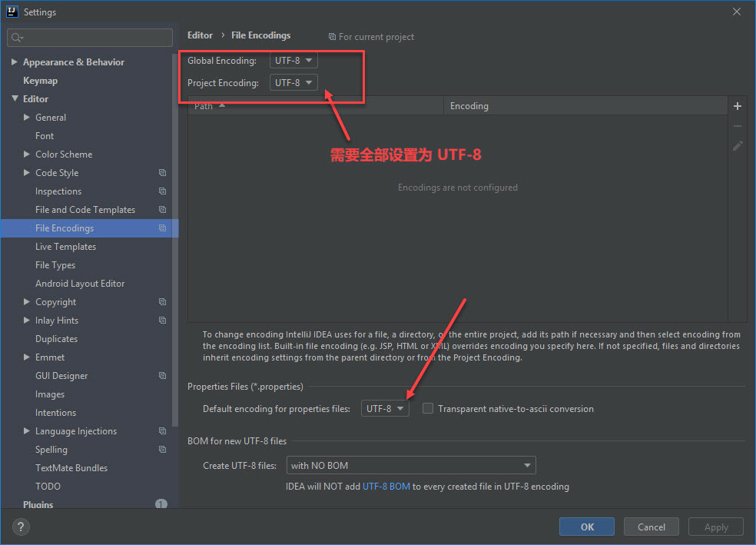Screen dimensions: 756x545
Task: Open TODO settings page
Action: 48,486
